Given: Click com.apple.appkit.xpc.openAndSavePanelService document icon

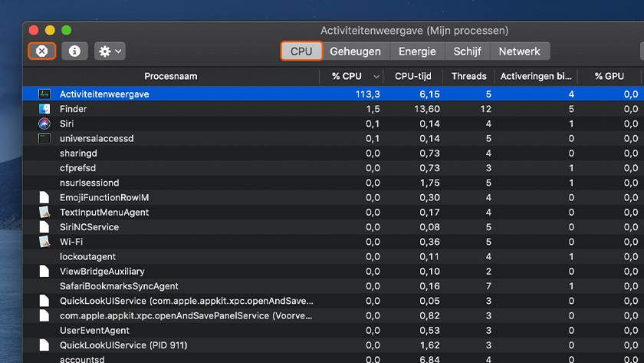Looking at the screenshot, I should pos(44,315).
